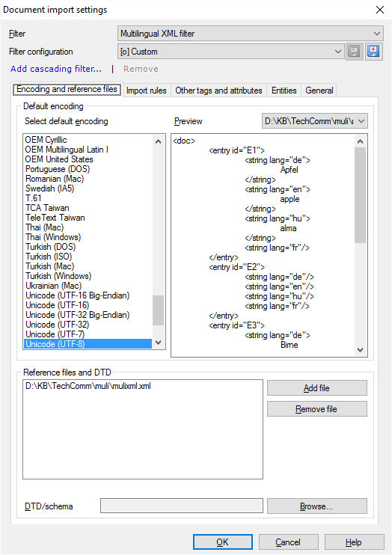Screen dimensions: 392x555
Task: Select Unicode (UTF-16) encoding
Action: (x=88, y=305)
